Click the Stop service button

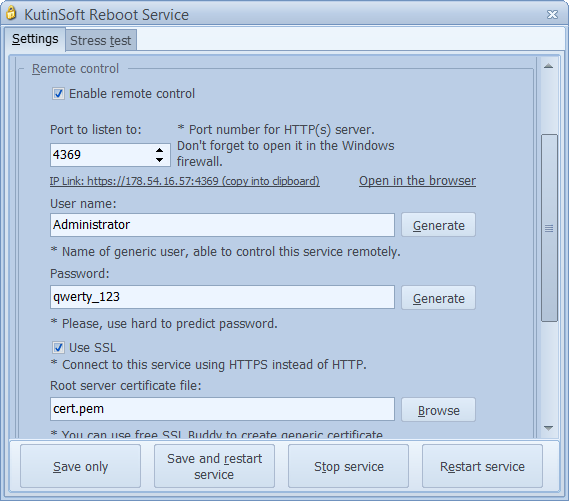tap(348, 466)
